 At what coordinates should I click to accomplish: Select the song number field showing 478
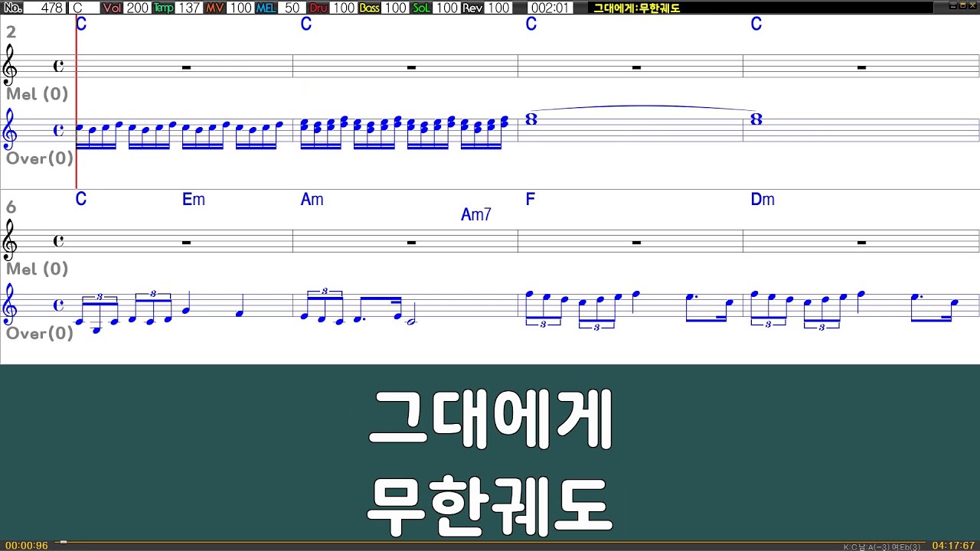(x=46, y=8)
